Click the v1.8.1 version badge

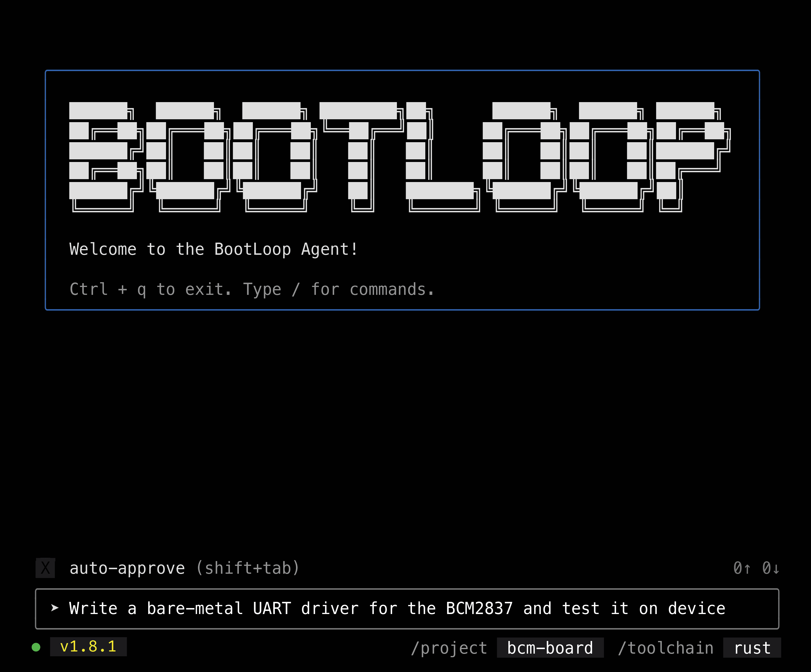tap(88, 646)
